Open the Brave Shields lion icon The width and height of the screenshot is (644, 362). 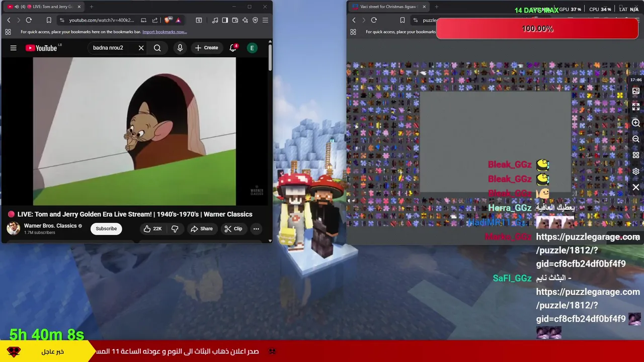coord(168,20)
